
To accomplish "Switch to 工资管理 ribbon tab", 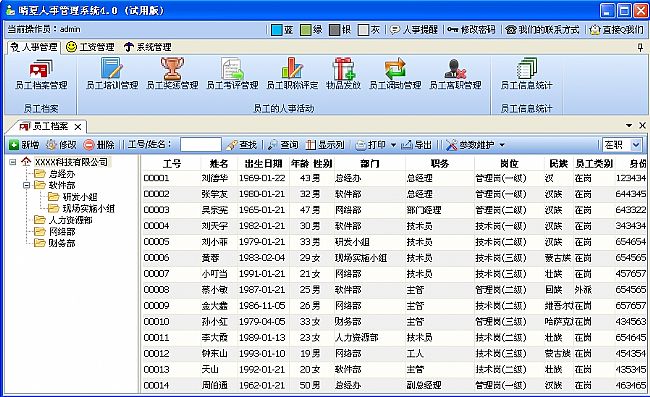I will [x=90, y=47].
